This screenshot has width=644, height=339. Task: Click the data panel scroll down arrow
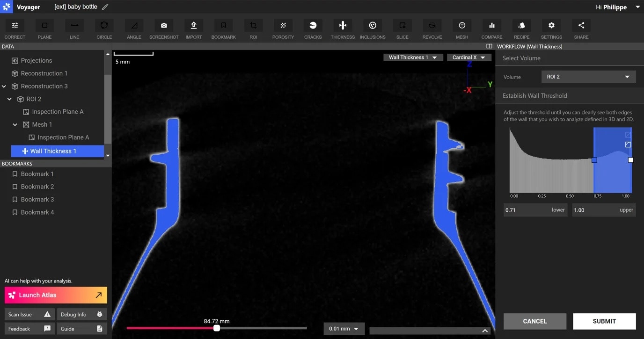108,156
